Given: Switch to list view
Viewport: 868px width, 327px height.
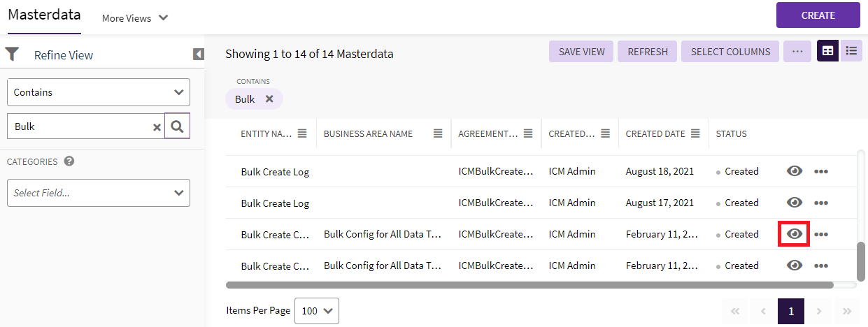Looking at the screenshot, I should tap(851, 51).
